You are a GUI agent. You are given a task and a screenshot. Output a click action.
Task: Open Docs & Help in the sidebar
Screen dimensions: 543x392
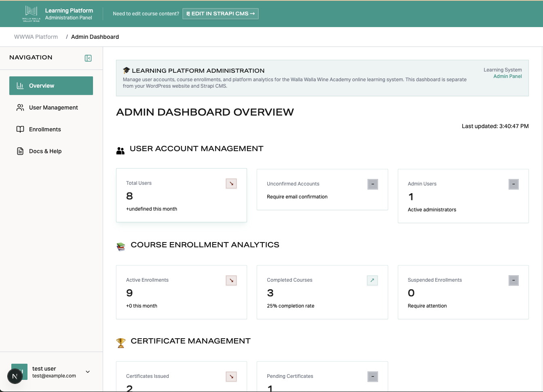click(x=51, y=151)
